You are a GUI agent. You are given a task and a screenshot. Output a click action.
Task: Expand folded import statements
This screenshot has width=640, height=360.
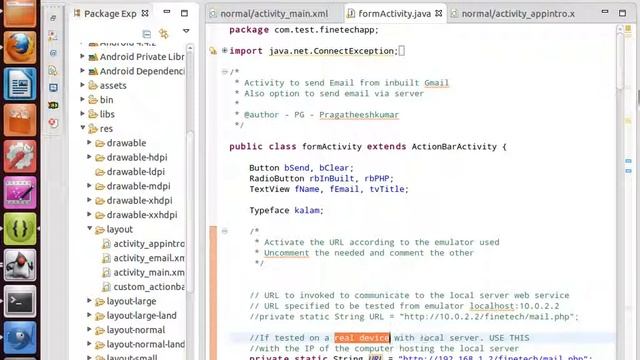click(224, 51)
